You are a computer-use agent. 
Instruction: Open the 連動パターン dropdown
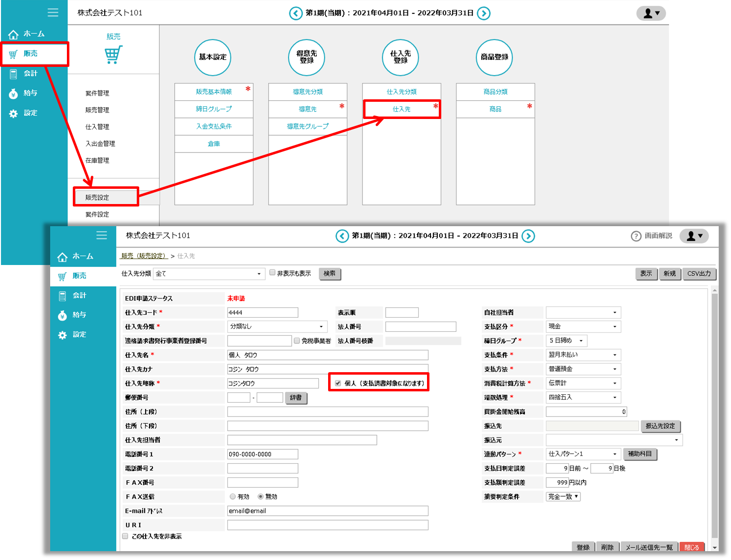(583, 454)
